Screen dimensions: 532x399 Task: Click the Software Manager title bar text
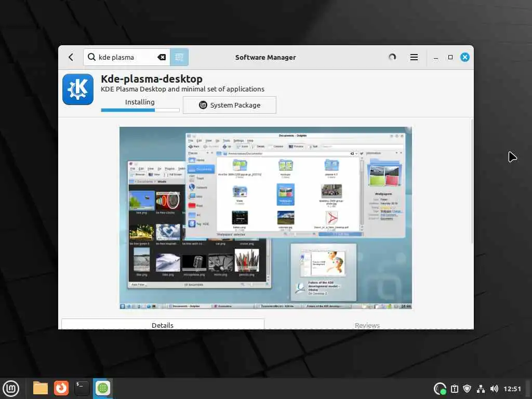click(x=265, y=57)
